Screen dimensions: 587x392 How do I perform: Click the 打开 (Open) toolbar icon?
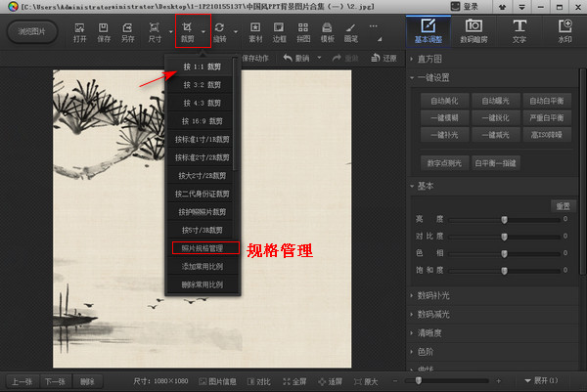(79, 32)
